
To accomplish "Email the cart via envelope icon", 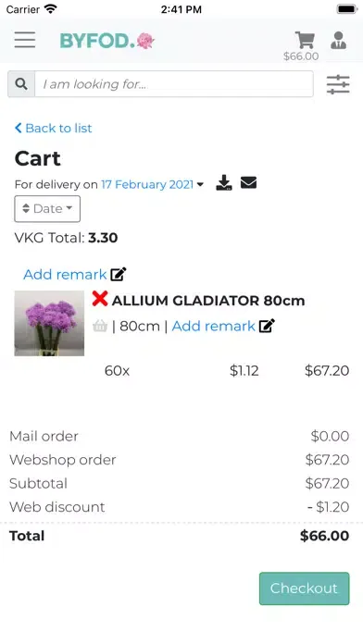I will [x=249, y=183].
